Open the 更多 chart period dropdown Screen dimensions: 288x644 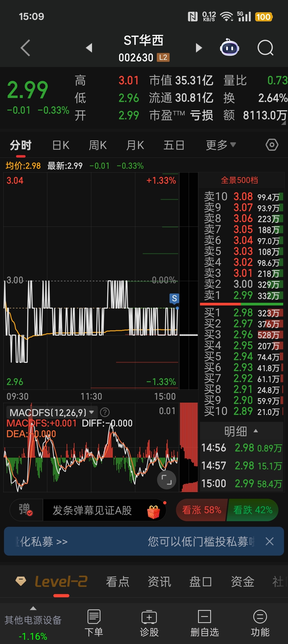[x=221, y=145]
